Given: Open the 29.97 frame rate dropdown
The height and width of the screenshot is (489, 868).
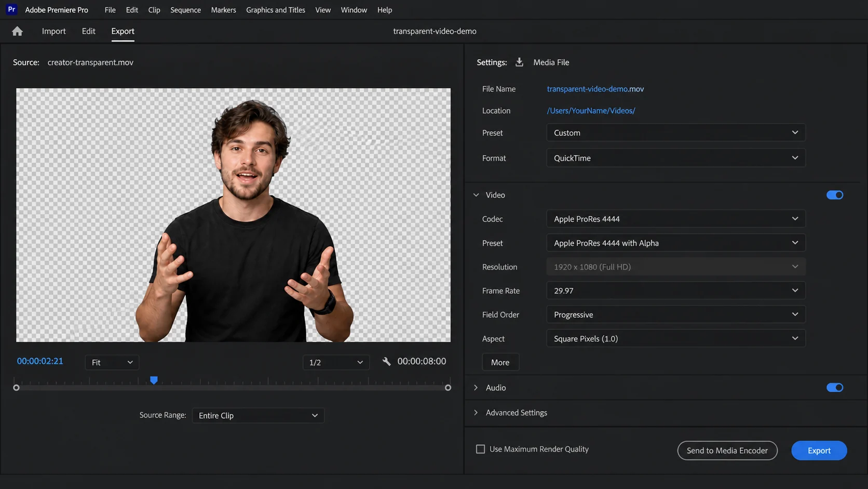Looking at the screenshot, I should (676, 290).
